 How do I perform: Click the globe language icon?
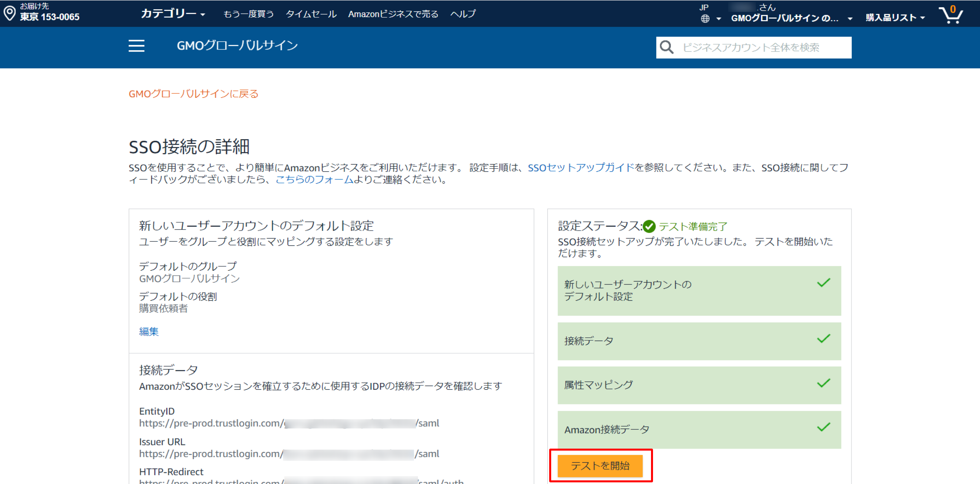(705, 18)
